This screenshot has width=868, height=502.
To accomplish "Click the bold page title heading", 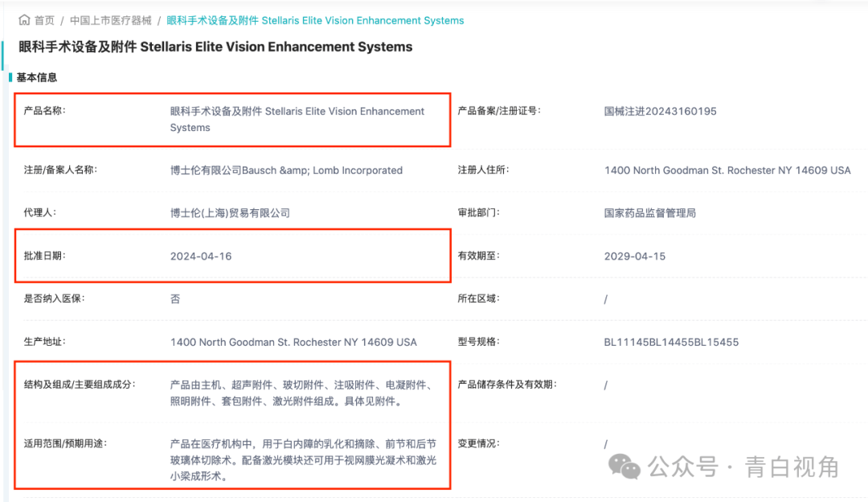I will [x=215, y=47].
